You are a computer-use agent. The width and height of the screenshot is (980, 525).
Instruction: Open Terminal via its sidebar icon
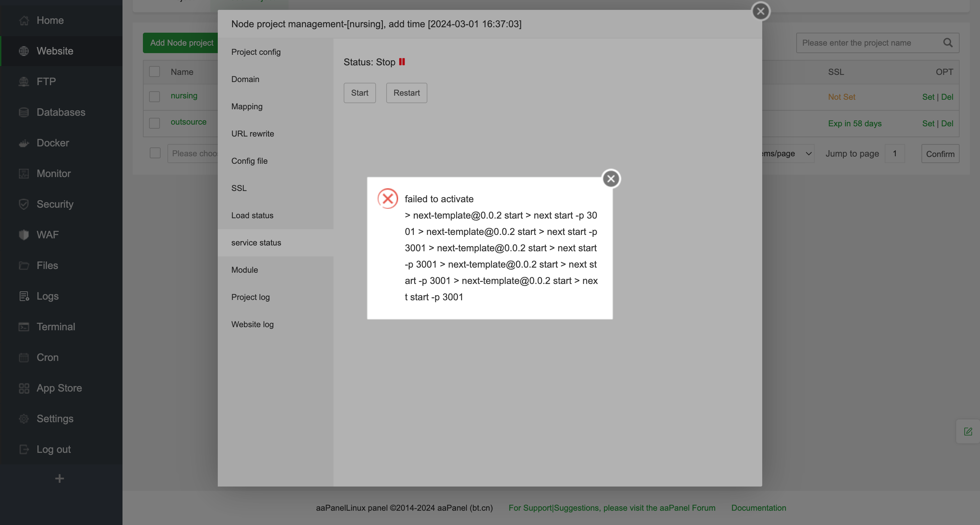[23, 327]
